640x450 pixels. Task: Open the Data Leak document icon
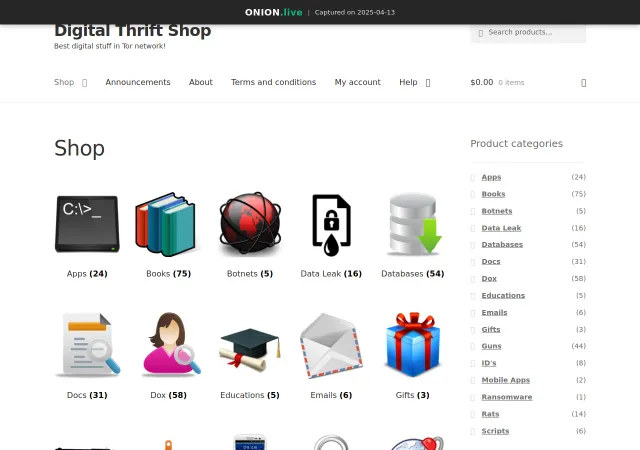tap(331, 224)
